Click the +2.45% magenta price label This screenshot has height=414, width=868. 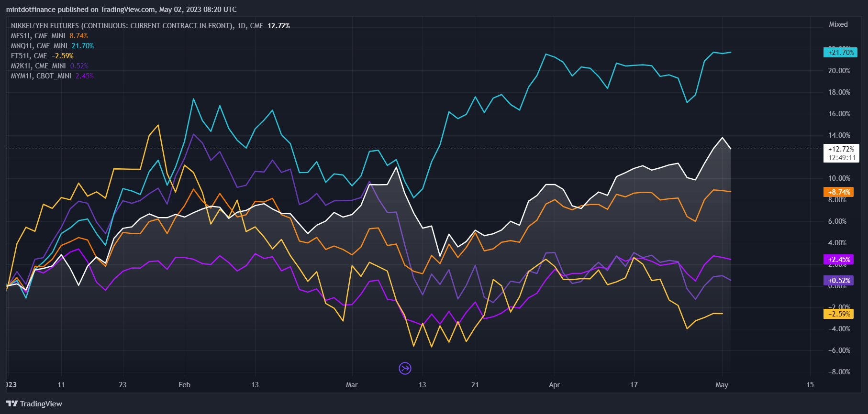tap(839, 260)
